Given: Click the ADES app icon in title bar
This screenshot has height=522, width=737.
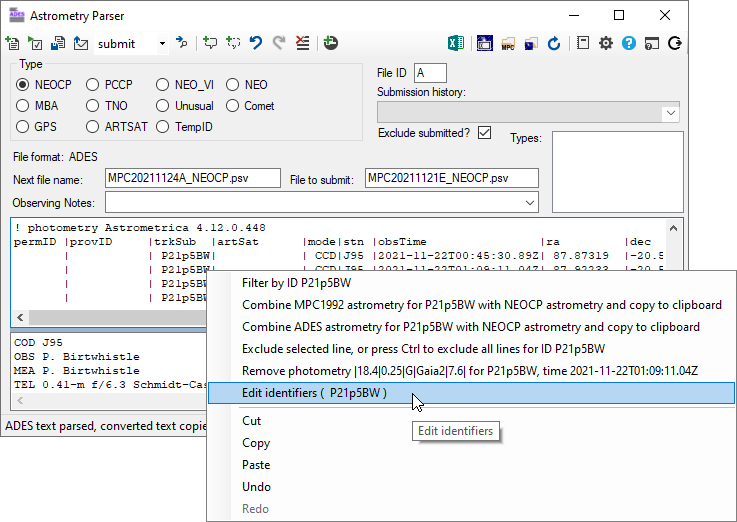Looking at the screenshot, I should pos(17,15).
